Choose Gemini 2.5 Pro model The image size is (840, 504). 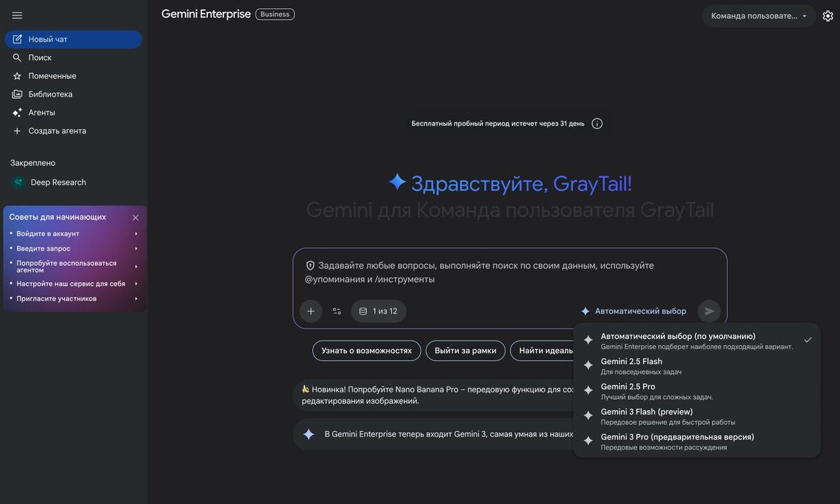click(696, 391)
